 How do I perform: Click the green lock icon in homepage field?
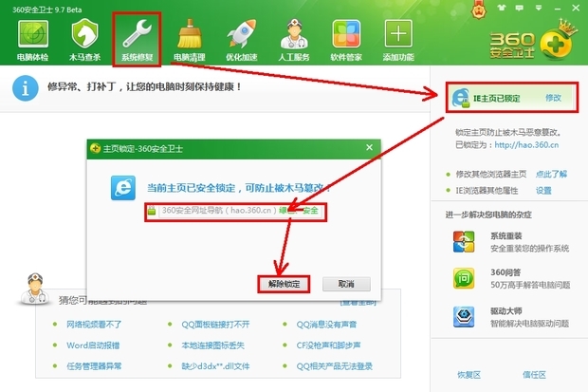coord(152,211)
